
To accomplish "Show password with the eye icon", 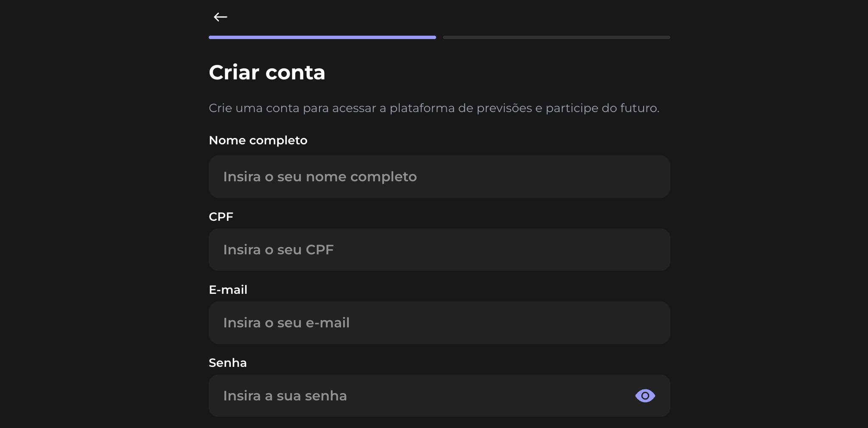I will tap(645, 396).
